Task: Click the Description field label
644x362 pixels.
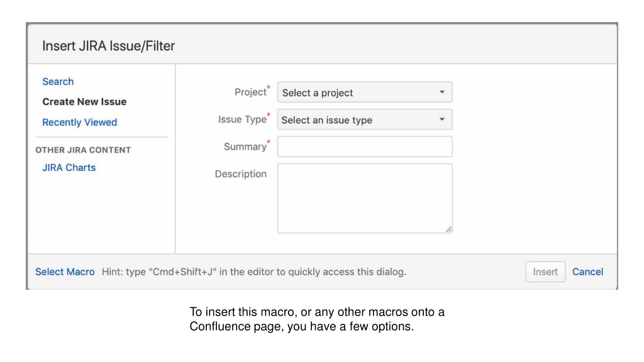Action: (241, 174)
